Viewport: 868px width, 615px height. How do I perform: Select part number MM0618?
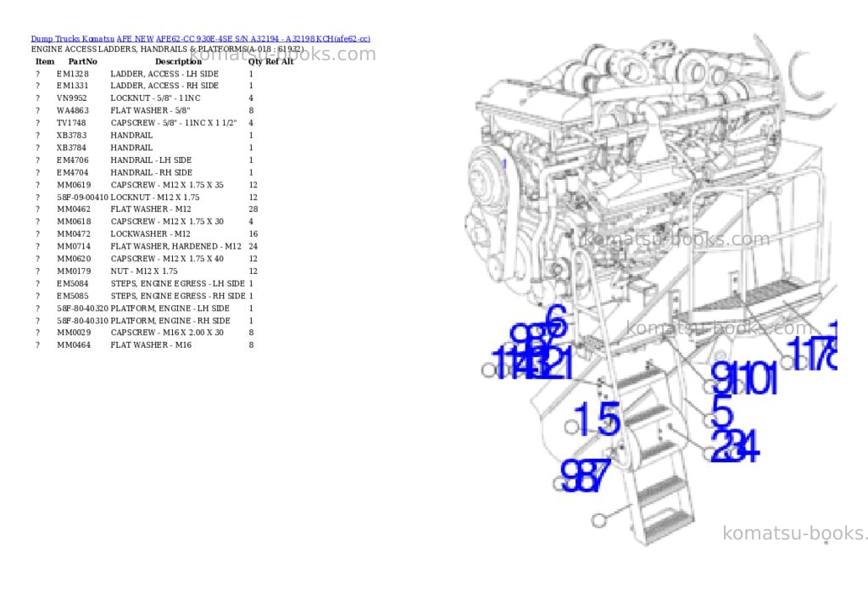(x=74, y=221)
